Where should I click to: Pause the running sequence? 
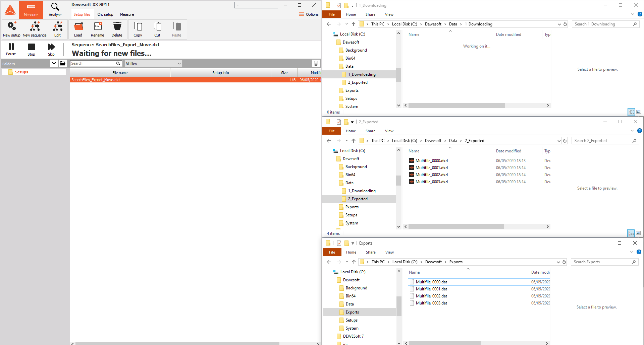pos(11,49)
